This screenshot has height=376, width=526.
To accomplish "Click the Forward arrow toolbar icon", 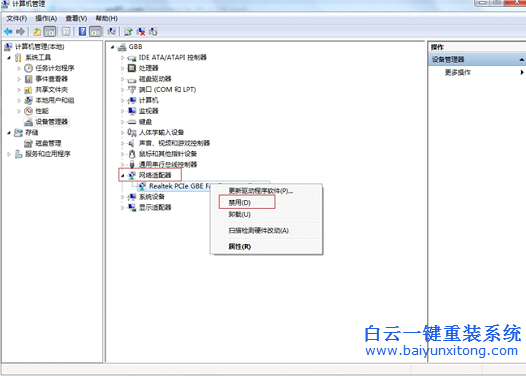I will pyautogui.click(x=20, y=32).
